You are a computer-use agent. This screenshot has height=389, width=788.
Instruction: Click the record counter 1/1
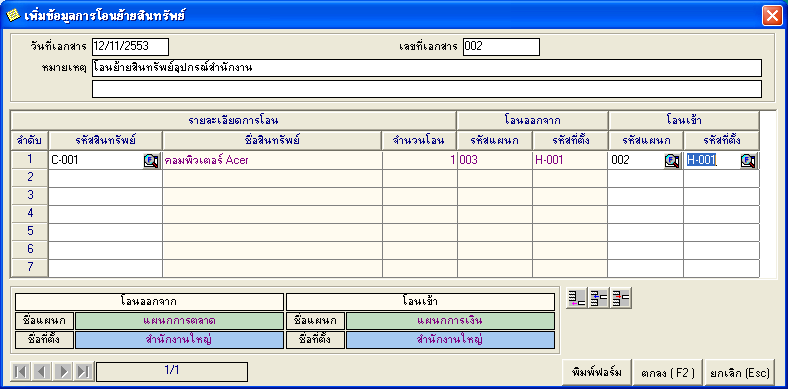coord(172,372)
